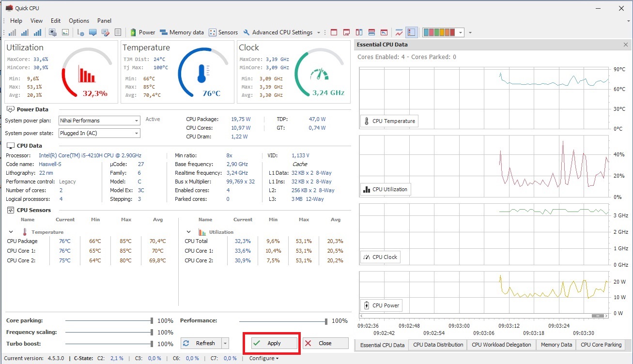Click the vertical split panel layout icon
The width and height of the screenshot is (633, 364).
pyautogui.click(x=359, y=32)
